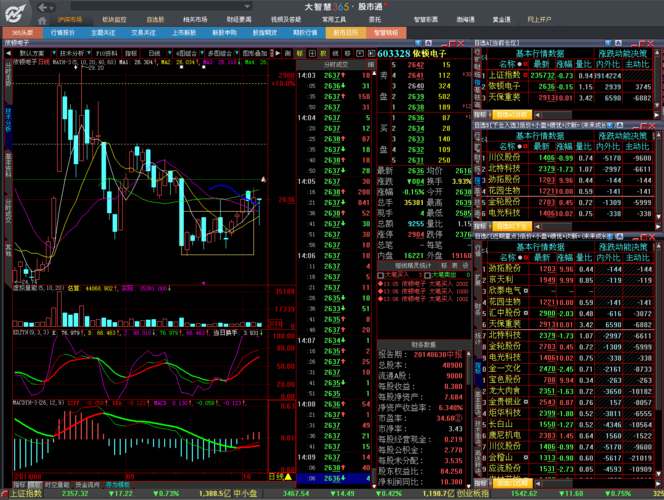This screenshot has width=664, height=500.
Task: Switch to the 365头版 tab
Action: coord(22,33)
